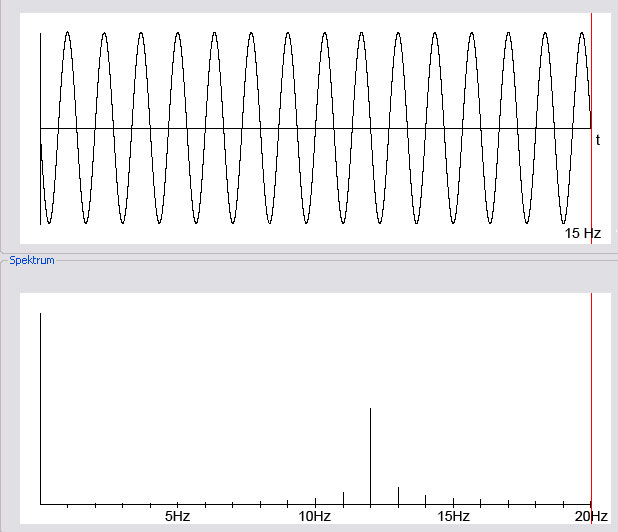
Task: Click the red marker line in spectrum plot
Action: 592,408
